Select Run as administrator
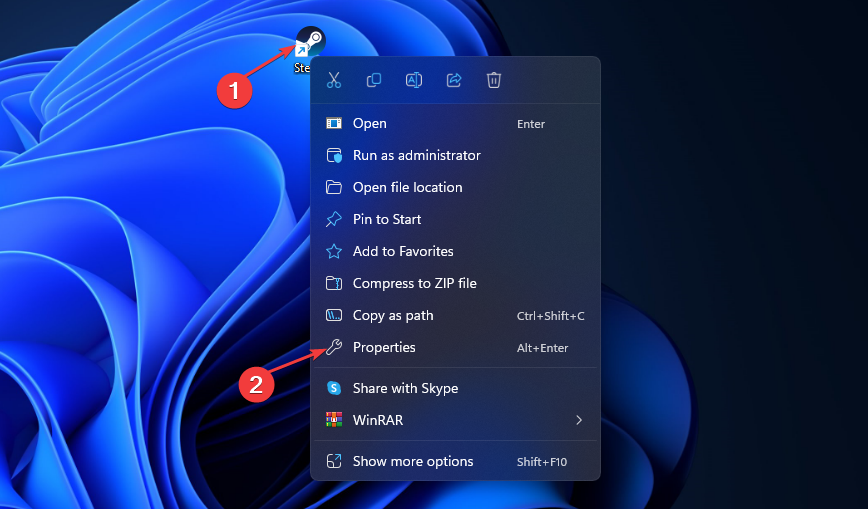The image size is (868, 509). pos(455,156)
